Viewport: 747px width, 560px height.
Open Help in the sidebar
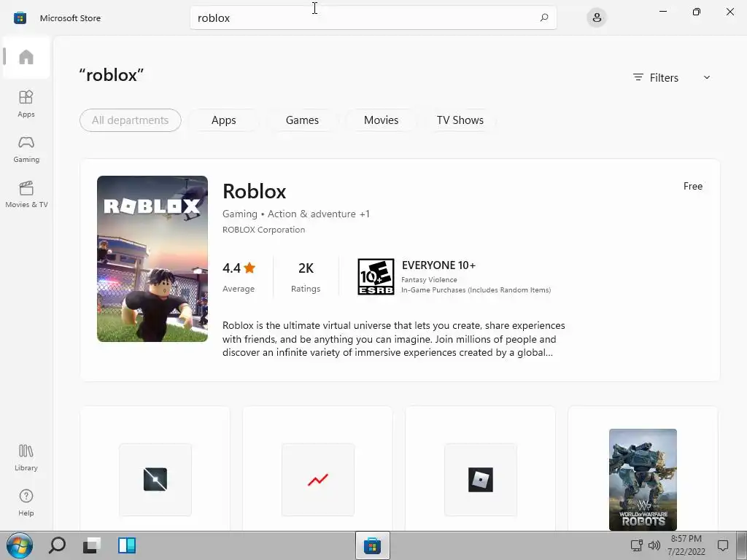pyautogui.click(x=26, y=503)
